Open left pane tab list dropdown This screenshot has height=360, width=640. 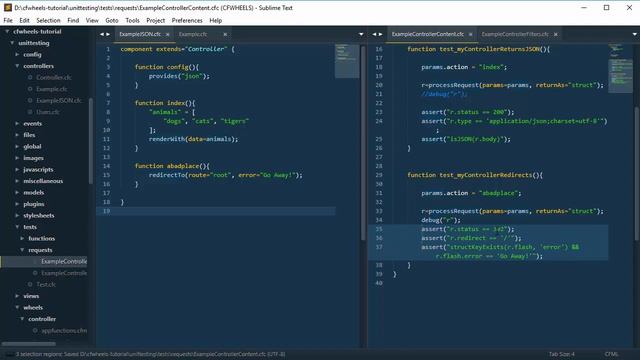click(361, 34)
